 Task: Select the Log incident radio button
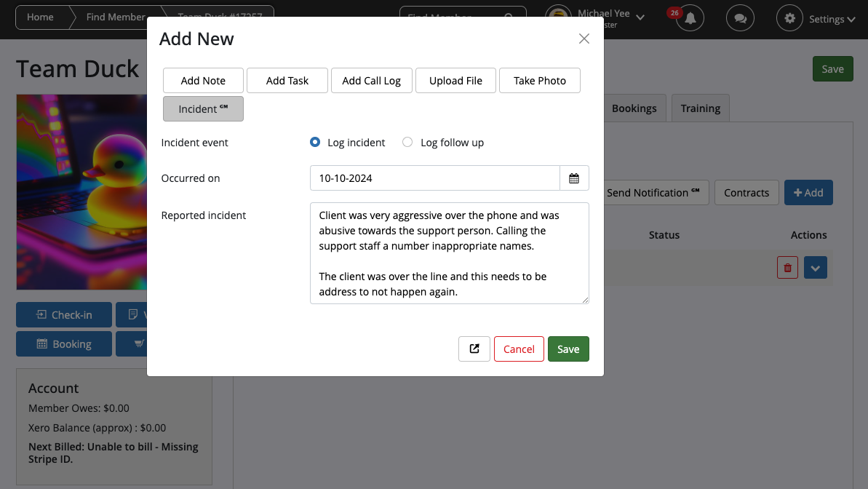(315, 143)
